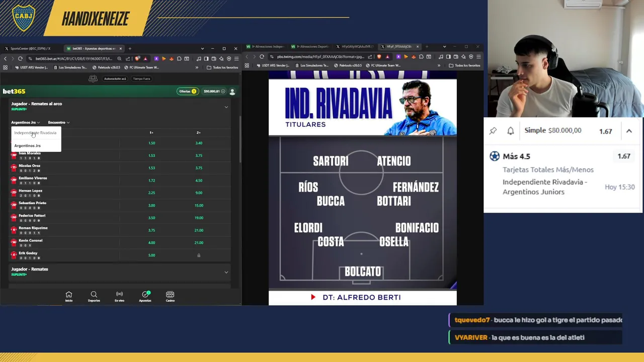Click share icon in bet365 address bar
Image resolution: width=644 pixels, height=362 pixels.
[128, 59]
